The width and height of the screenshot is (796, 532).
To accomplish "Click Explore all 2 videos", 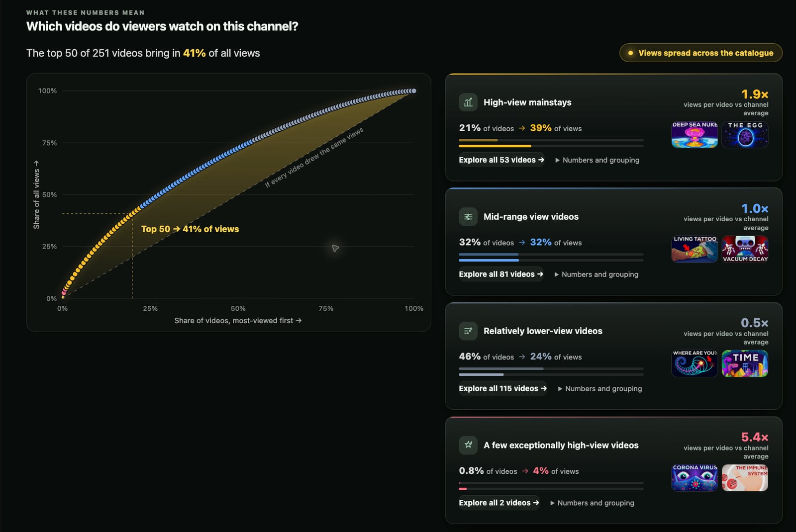I will click(499, 503).
